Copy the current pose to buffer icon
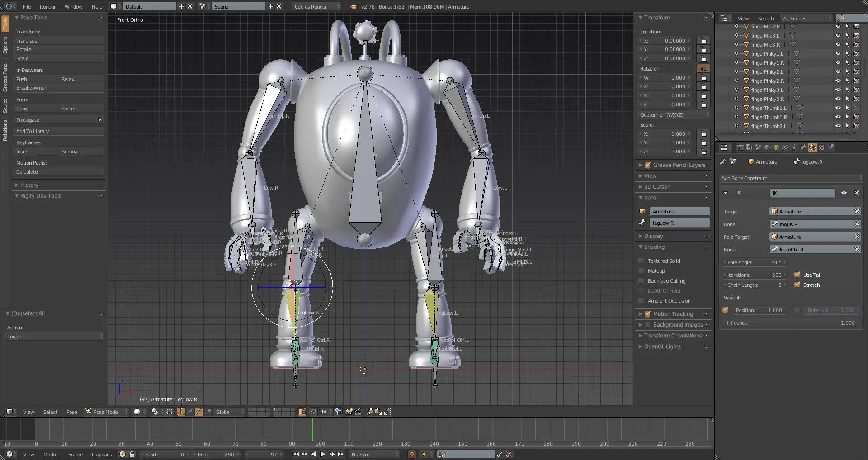Screen dimensions: 868x460 pyautogui.click(x=369, y=412)
